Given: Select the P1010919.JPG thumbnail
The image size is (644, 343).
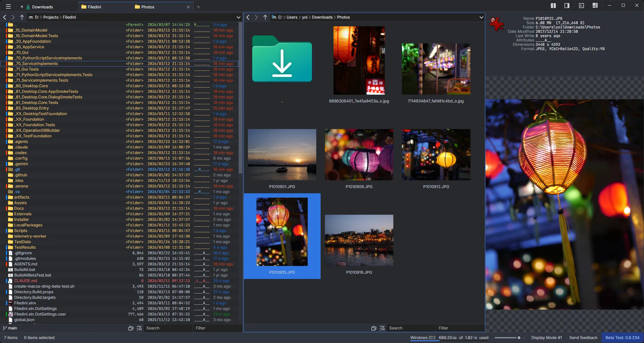Looking at the screenshot, I should [359, 241].
